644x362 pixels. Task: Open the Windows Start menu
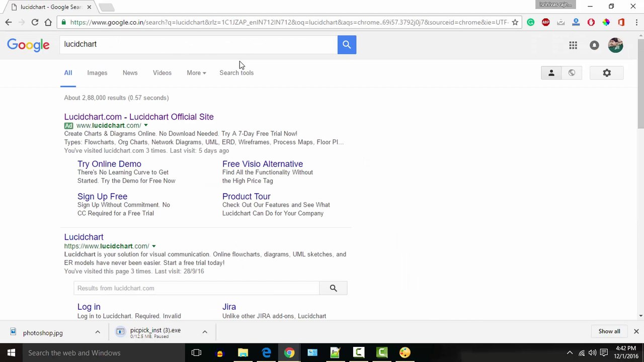tap(11, 352)
